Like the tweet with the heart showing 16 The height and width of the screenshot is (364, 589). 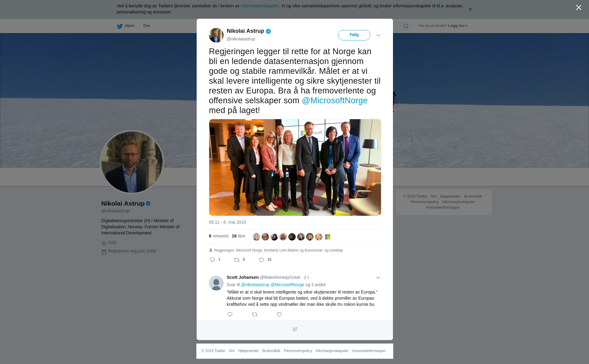pyautogui.click(x=261, y=260)
